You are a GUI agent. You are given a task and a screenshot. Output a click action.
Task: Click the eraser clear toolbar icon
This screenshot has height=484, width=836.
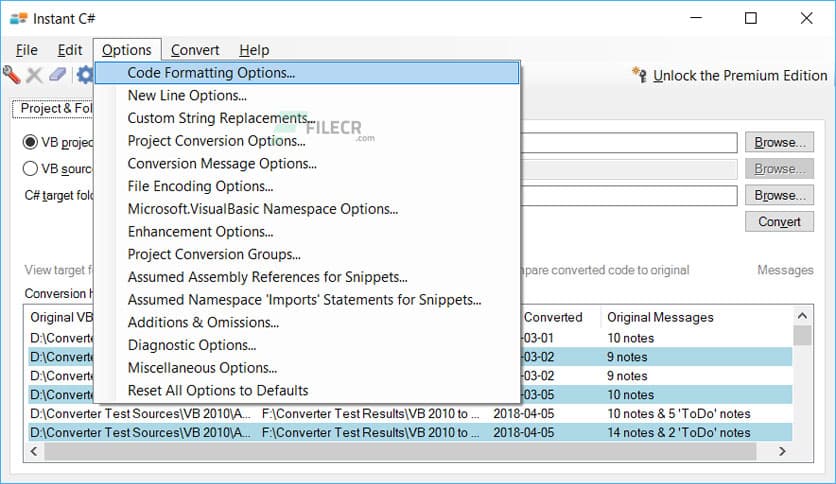pyautogui.click(x=58, y=75)
